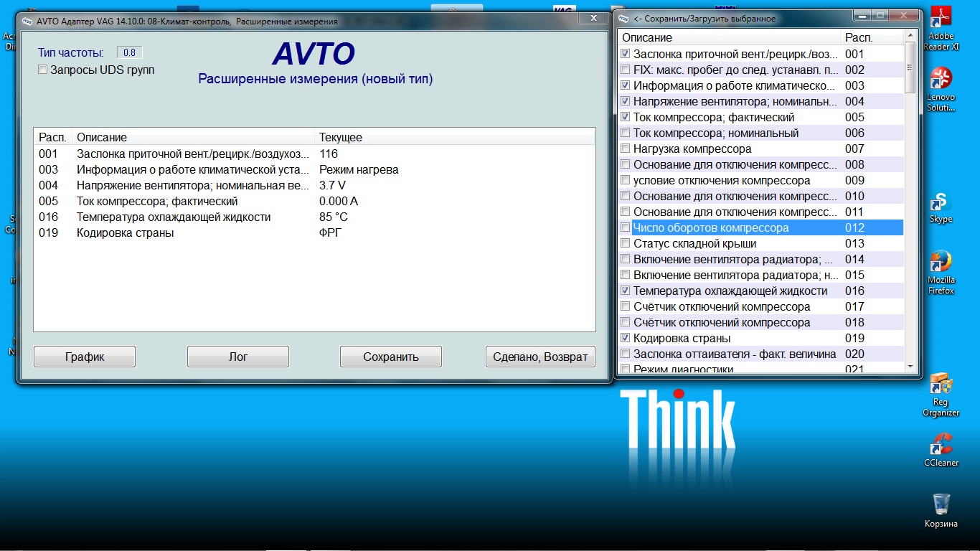Viewport: 980px width, 551px height.
Task: Launch Skype from desktop icon
Action: (x=941, y=203)
